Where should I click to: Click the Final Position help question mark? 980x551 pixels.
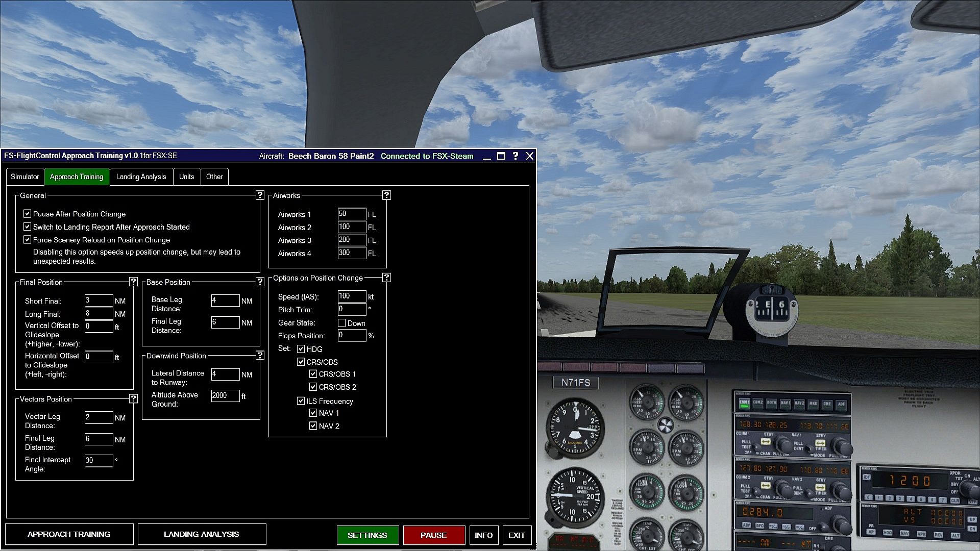[133, 282]
